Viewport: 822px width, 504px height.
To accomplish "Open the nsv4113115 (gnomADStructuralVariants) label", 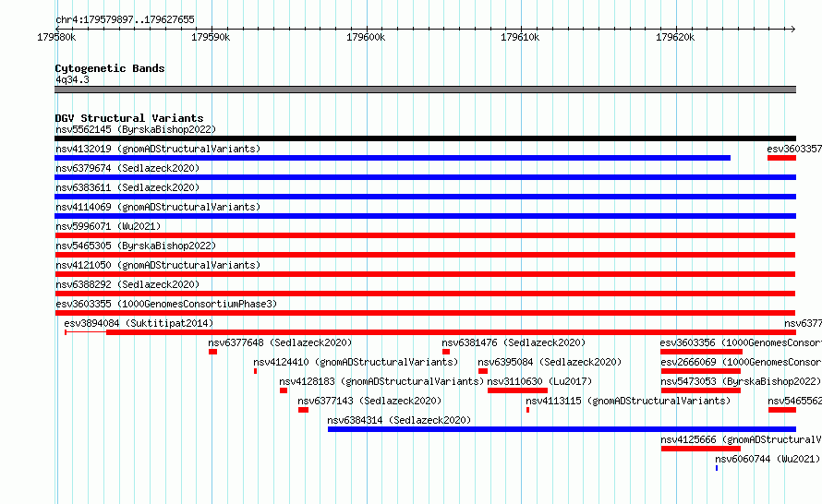I will (628, 401).
